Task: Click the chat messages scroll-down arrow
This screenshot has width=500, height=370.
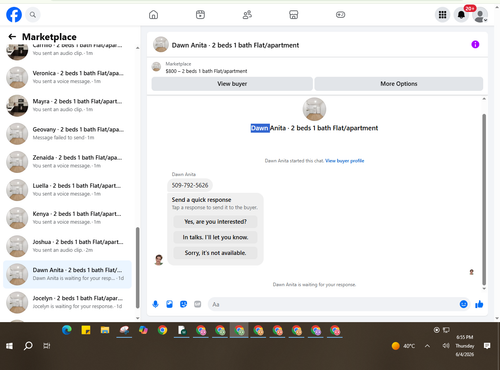Action: click(x=484, y=289)
